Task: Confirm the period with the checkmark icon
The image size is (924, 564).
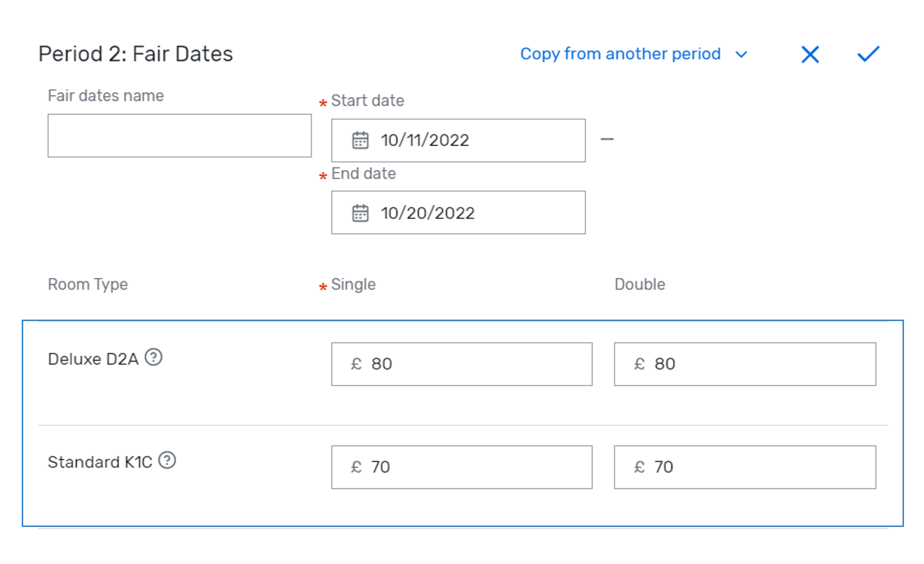Action: click(x=869, y=54)
